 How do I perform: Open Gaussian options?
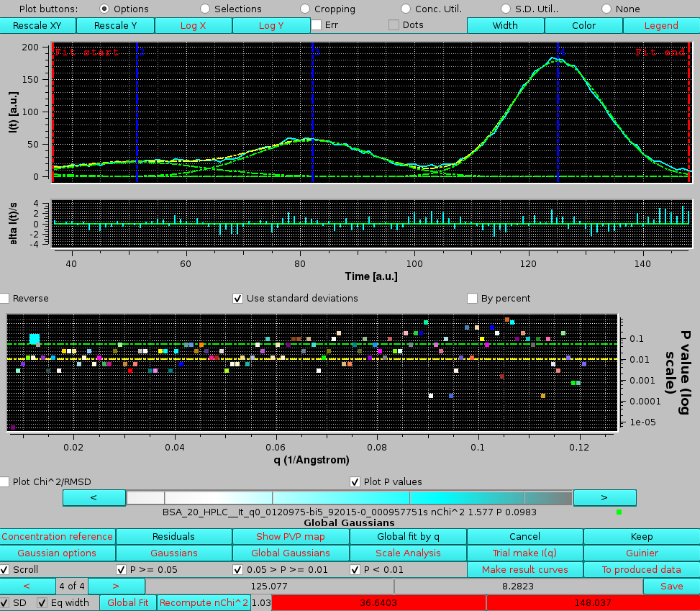pos(58,552)
